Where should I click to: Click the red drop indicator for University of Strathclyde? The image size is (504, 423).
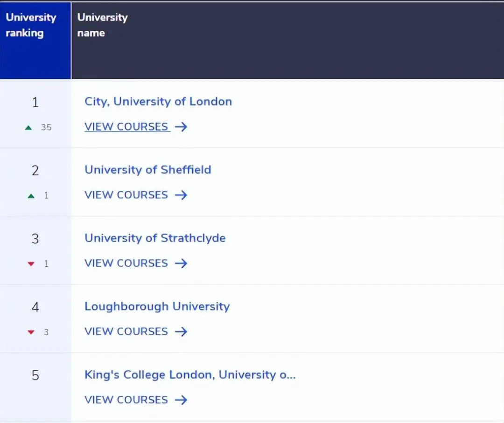click(30, 264)
